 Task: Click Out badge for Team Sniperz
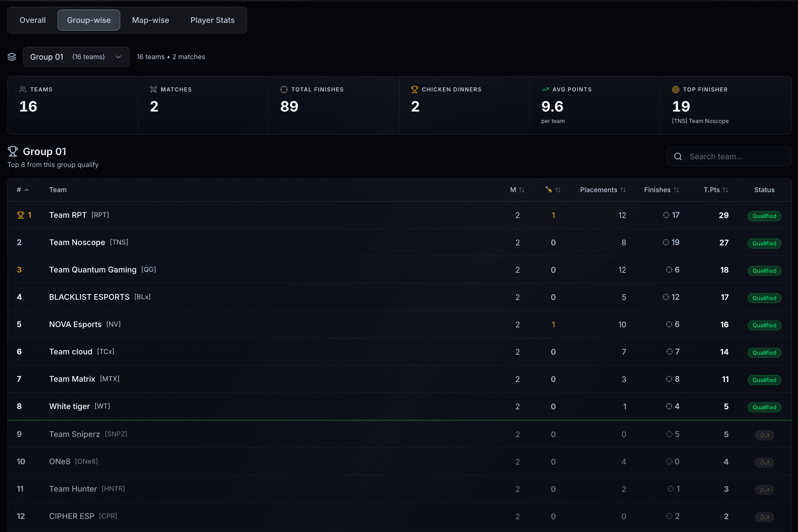coord(764,435)
